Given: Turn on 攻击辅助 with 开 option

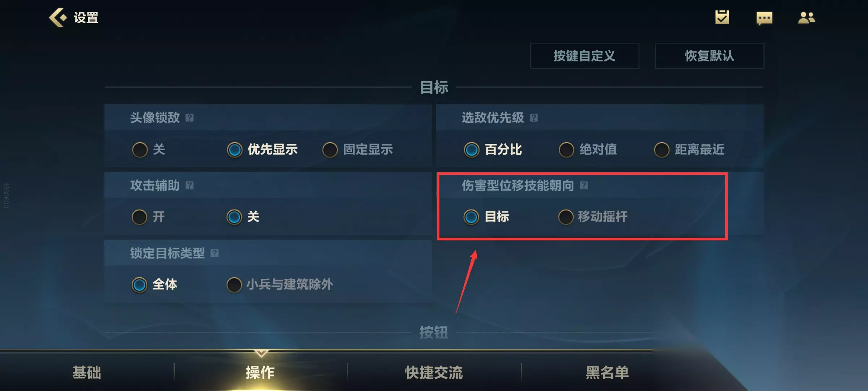Looking at the screenshot, I should 148,217.
